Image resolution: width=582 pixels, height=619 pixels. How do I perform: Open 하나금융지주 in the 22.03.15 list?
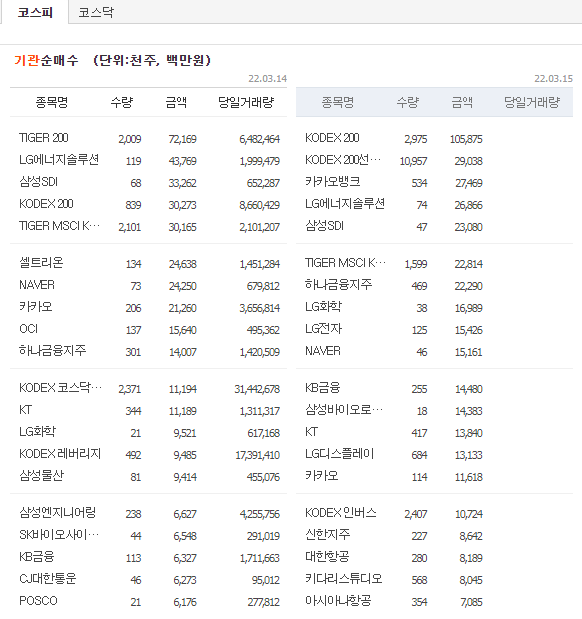coord(338,285)
